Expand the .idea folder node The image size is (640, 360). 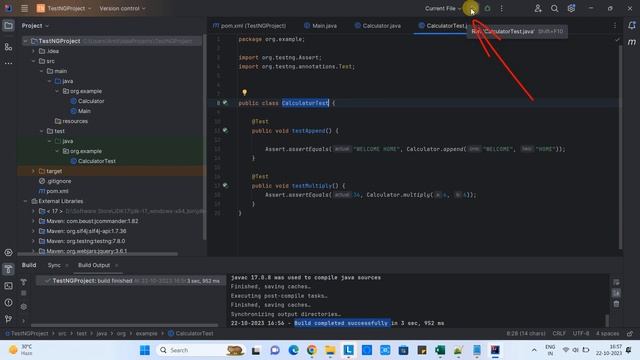point(33,51)
